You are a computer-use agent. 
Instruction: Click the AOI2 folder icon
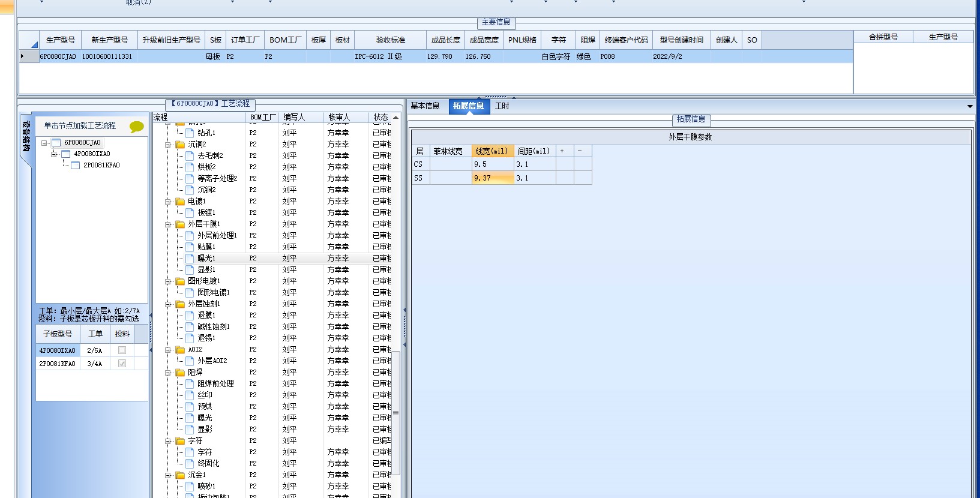[180, 350]
